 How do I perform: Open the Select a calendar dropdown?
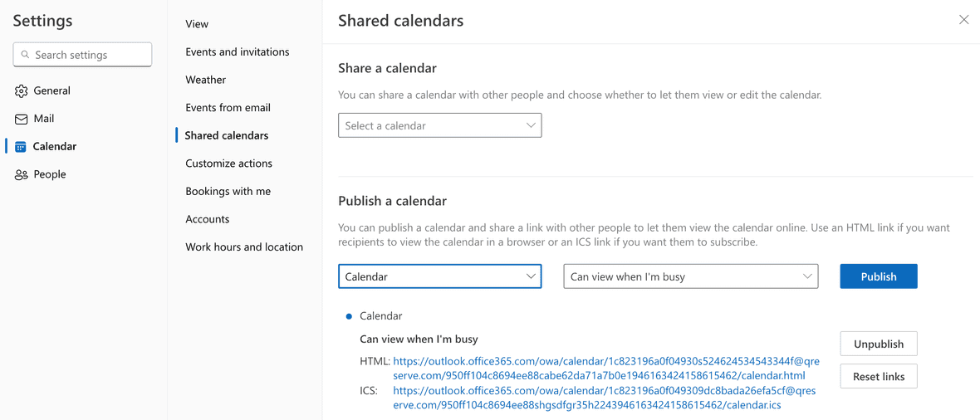[x=439, y=125]
